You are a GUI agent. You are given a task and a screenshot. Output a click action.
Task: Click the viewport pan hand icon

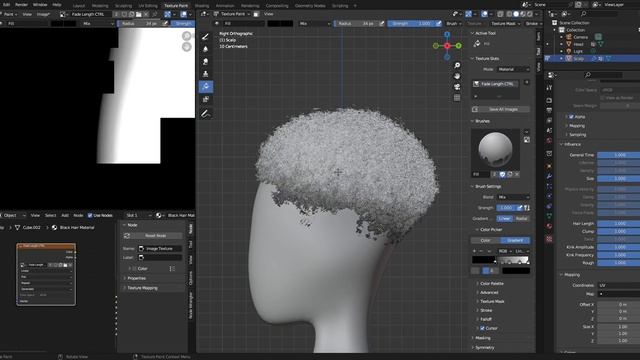click(x=457, y=76)
